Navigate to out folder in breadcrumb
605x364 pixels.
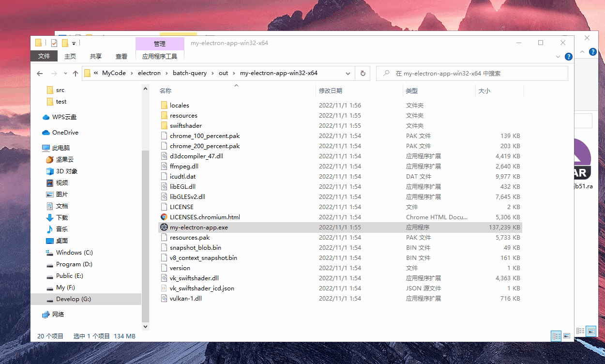(x=223, y=73)
